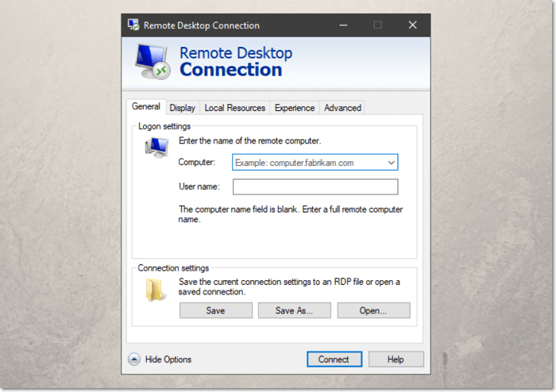Expand the Computer name dropdown arrow

[x=391, y=163]
